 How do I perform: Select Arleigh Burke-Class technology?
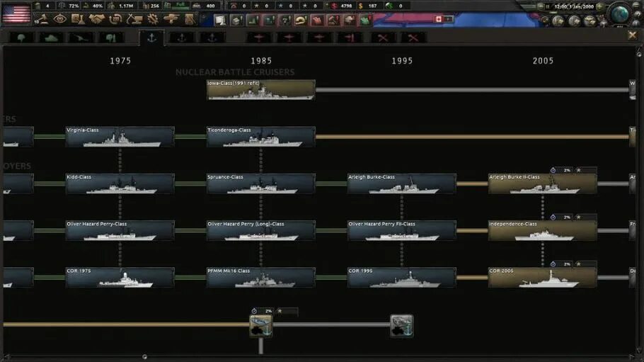[402, 183]
